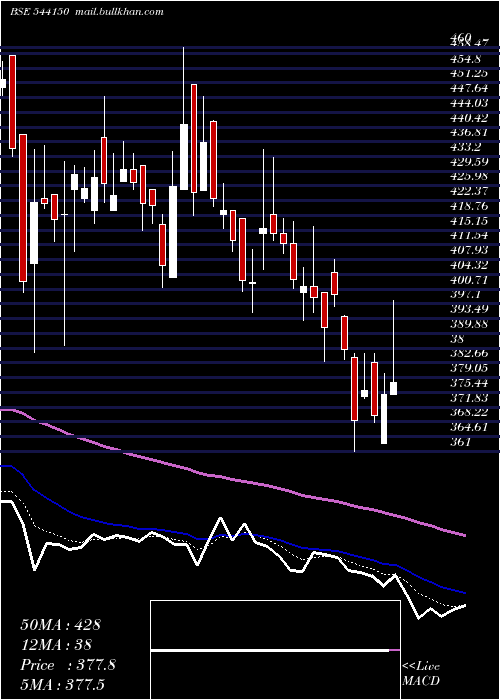Click the 379.05 price axis label
500x700 pixels.
469,368
